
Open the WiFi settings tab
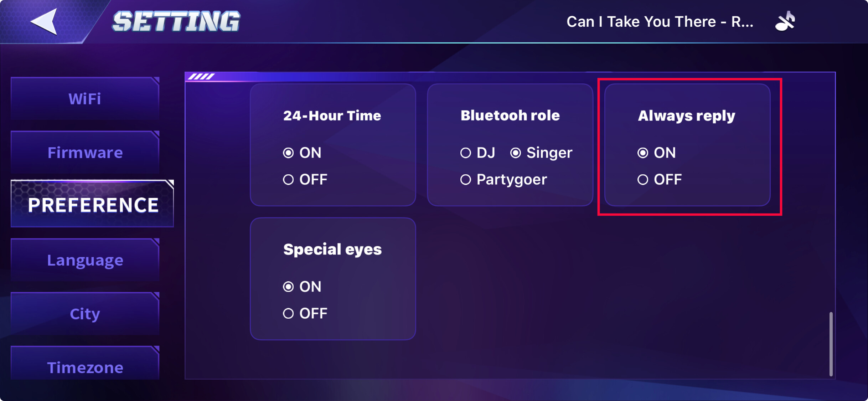coord(85,99)
